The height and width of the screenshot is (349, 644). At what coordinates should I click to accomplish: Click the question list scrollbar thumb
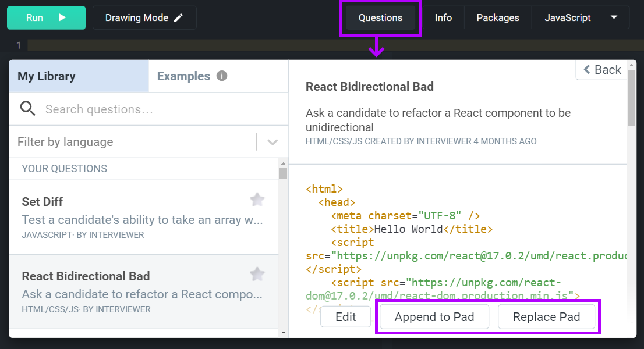point(283,174)
